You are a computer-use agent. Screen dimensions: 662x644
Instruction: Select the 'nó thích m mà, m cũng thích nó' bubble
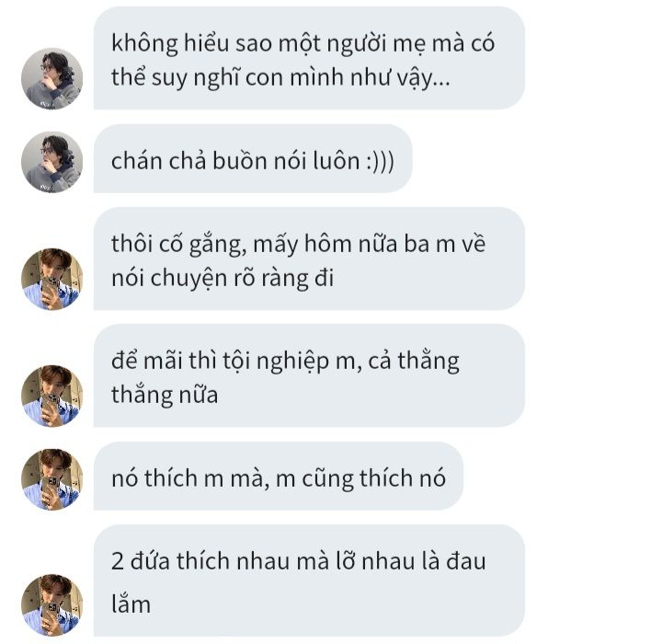click(x=279, y=476)
